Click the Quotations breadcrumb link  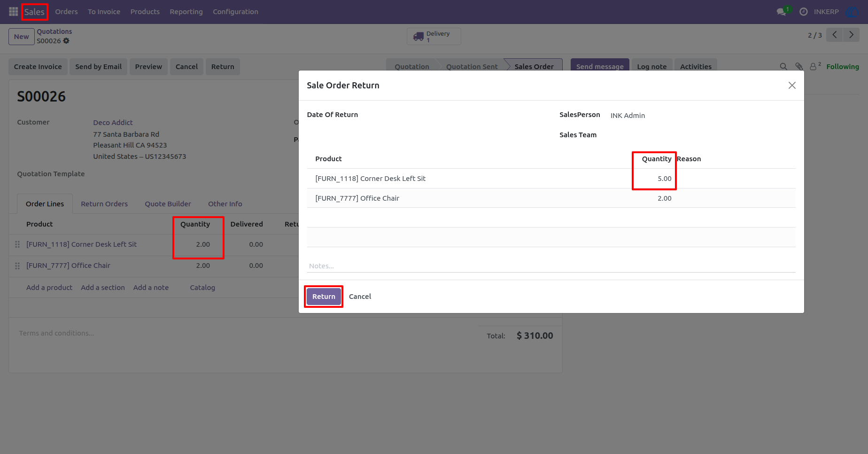pyautogui.click(x=54, y=31)
